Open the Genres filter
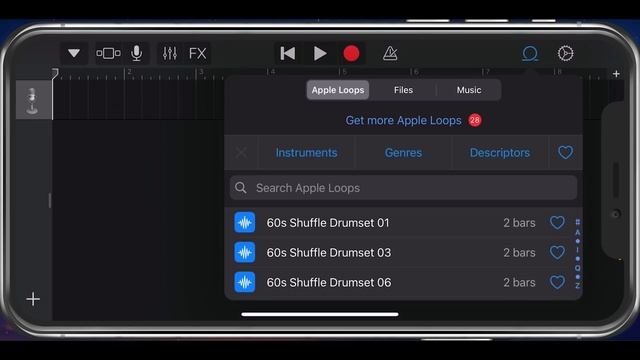This screenshot has width=640, height=360. click(x=403, y=153)
